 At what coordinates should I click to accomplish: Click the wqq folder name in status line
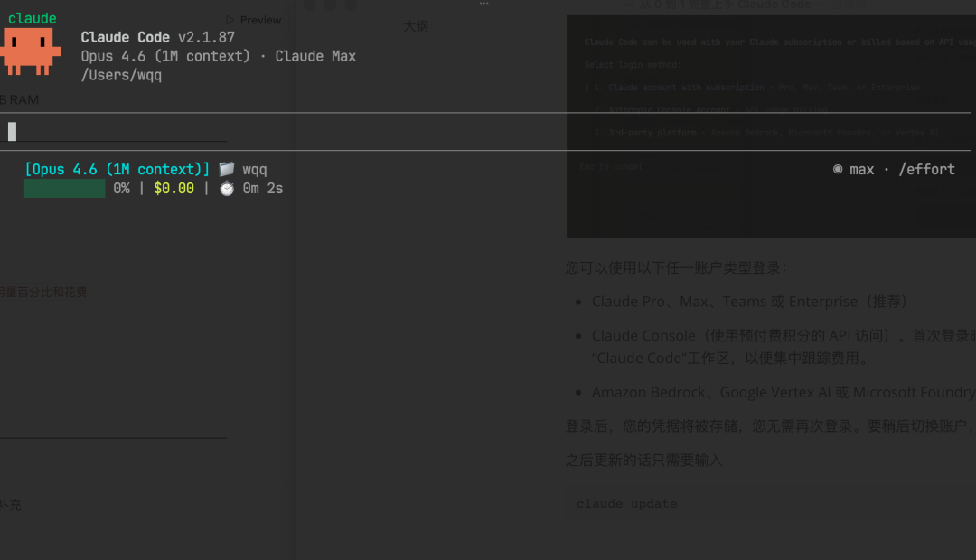tap(255, 170)
